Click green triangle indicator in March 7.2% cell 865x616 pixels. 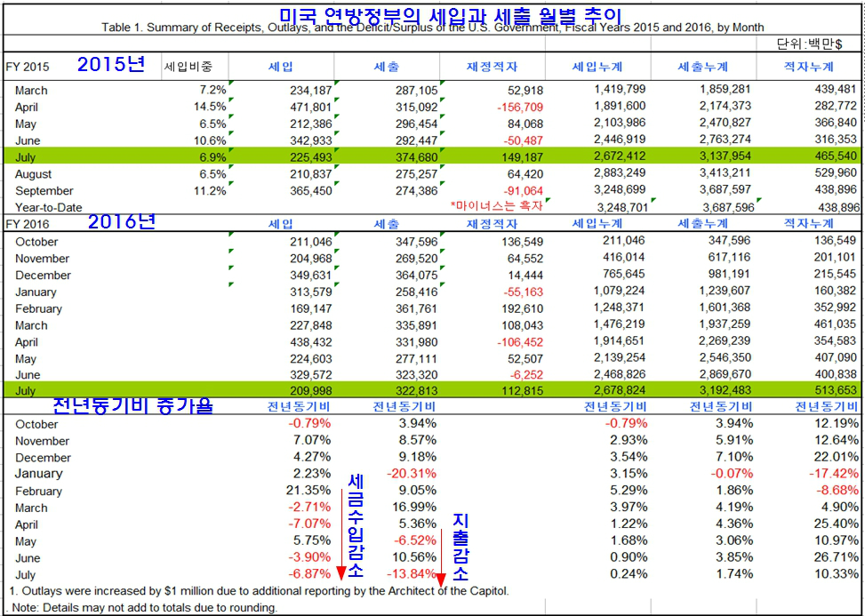coord(229,84)
